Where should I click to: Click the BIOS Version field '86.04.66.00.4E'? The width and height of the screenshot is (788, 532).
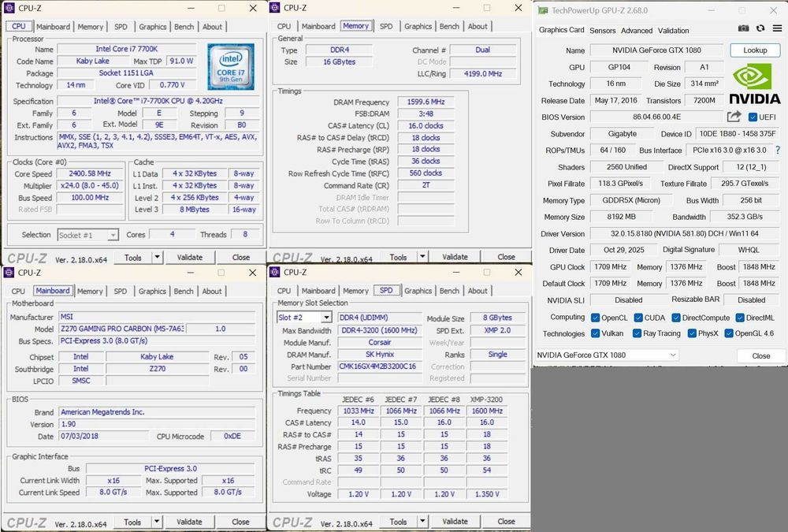(656, 117)
